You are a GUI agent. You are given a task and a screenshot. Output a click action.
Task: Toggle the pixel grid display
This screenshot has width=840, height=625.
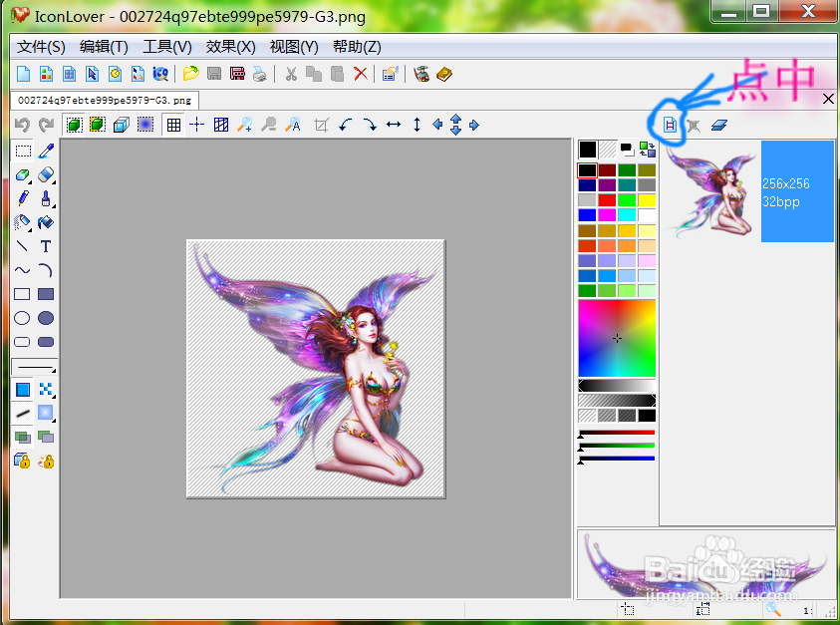click(x=173, y=125)
